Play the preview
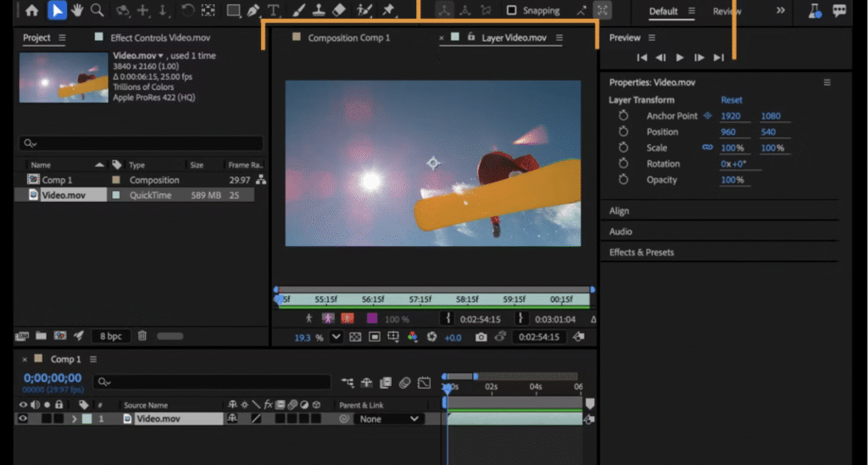Viewport: 868px width, 465px height. [x=680, y=57]
